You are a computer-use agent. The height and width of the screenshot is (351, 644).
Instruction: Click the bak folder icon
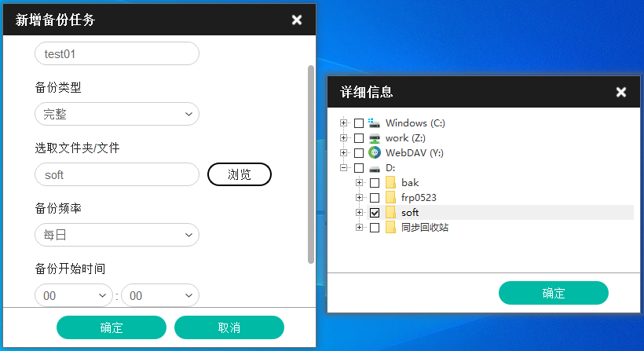click(x=390, y=183)
